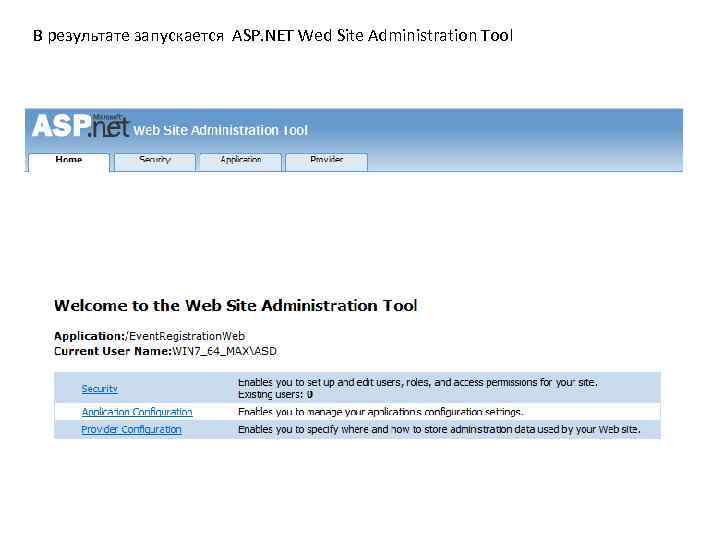
Task: Click the 'Enables you to specify where and how' description
Action: 439,429
